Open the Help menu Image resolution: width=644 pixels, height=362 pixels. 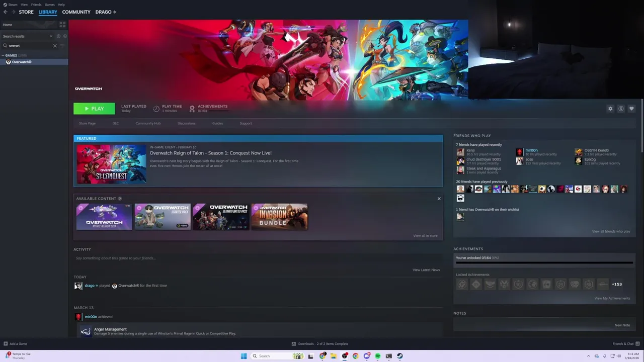[61, 5]
